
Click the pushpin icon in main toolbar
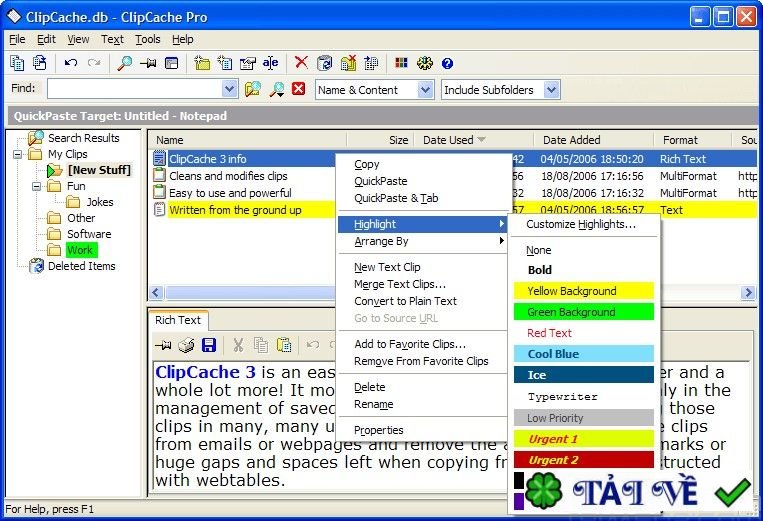click(x=148, y=63)
